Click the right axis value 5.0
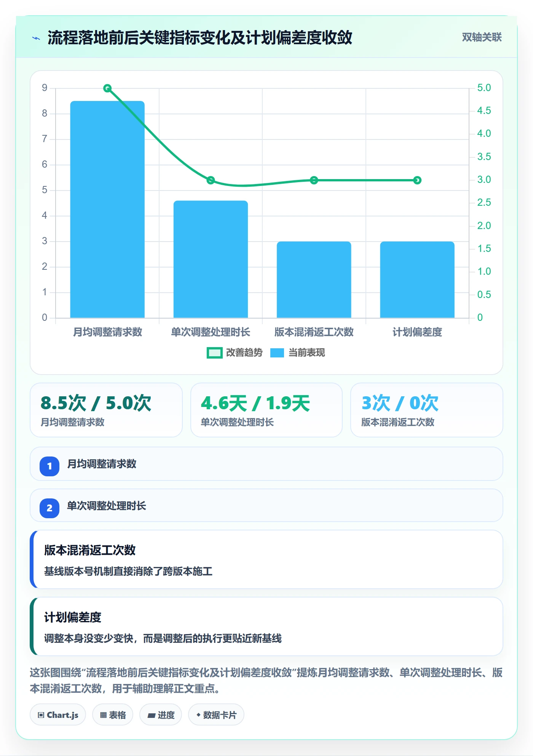This screenshot has width=533, height=756. (484, 88)
